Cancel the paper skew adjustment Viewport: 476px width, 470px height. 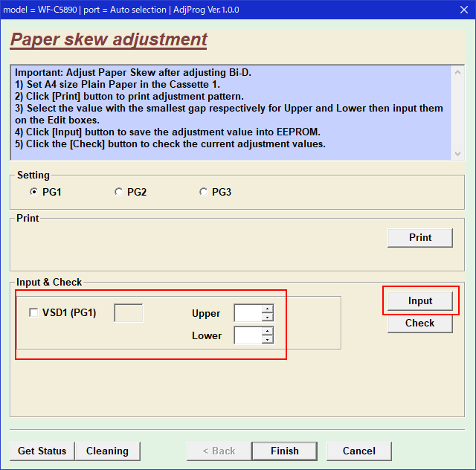pos(359,451)
